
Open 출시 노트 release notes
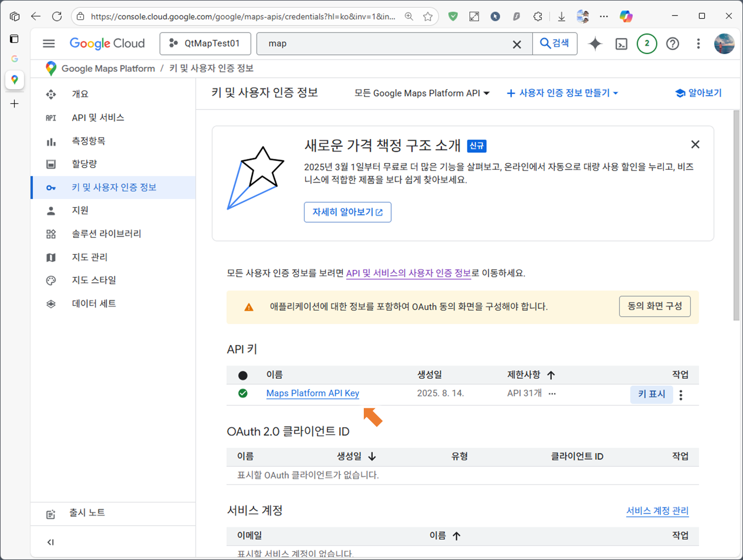tap(113, 513)
